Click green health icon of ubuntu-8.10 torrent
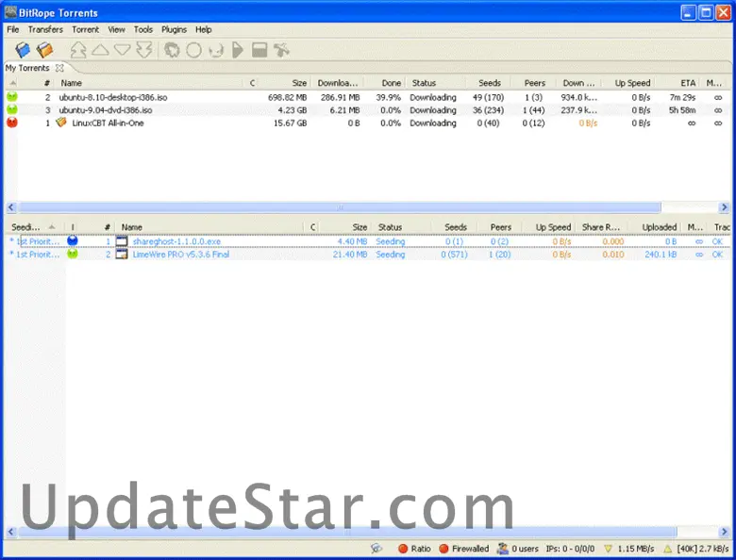736x560 pixels. 12,97
